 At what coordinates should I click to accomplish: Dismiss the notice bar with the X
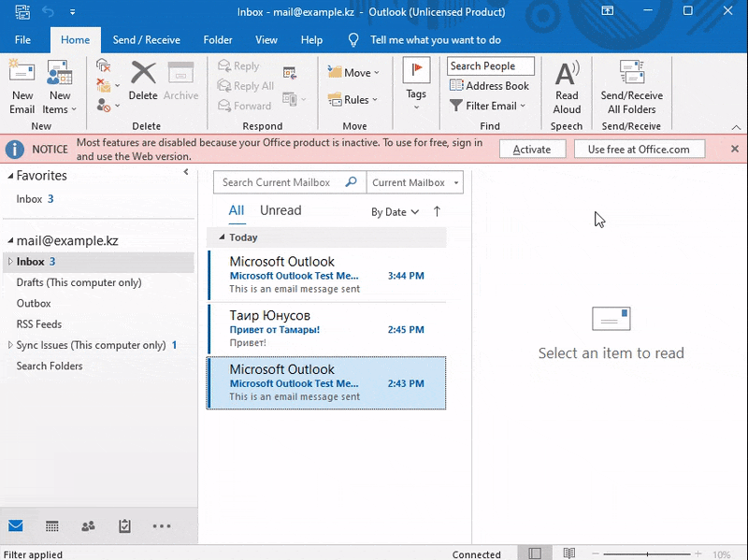coord(735,149)
